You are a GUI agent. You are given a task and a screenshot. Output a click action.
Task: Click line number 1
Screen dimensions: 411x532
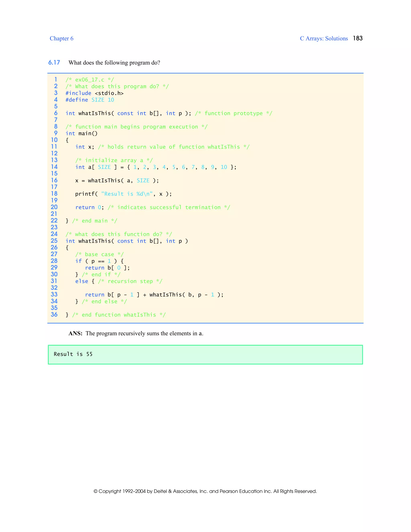click(x=56, y=80)
